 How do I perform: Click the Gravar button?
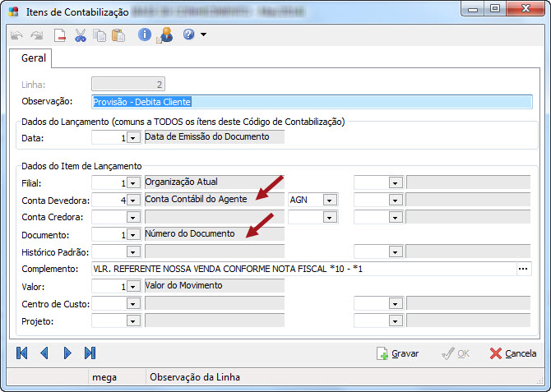tap(397, 353)
